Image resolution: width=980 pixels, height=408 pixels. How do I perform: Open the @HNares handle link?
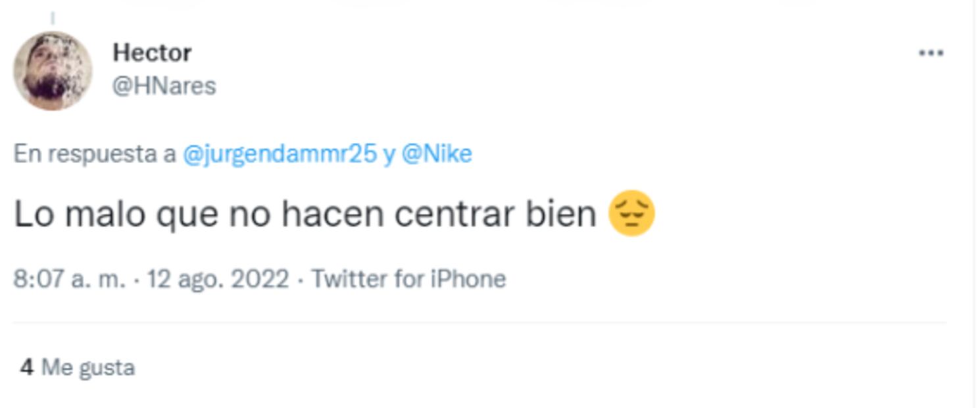click(x=164, y=86)
